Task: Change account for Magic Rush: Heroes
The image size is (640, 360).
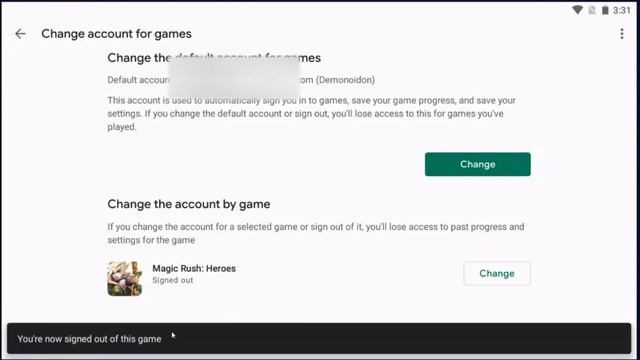Action: 497,273
